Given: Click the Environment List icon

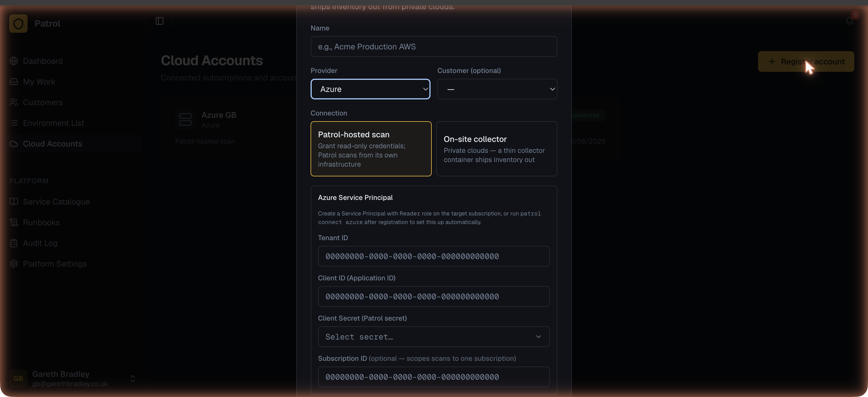Looking at the screenshot, I should pyautogui.click(x=14, y=123).
